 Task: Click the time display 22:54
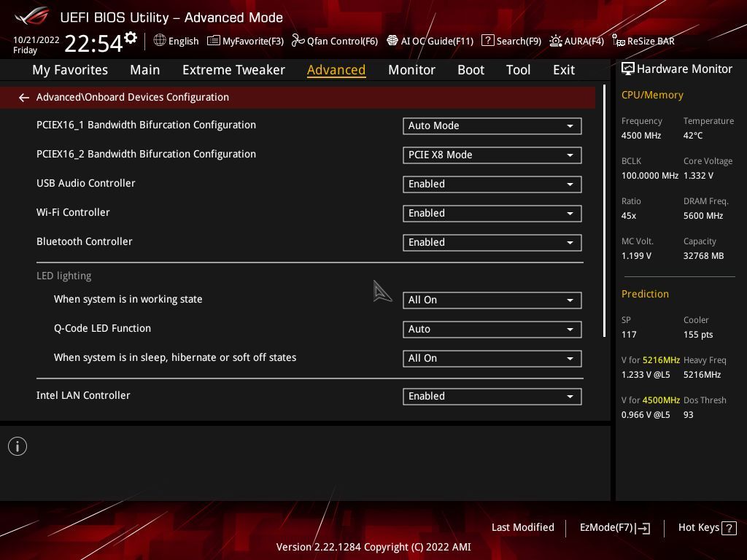click(x=93, y=43)
